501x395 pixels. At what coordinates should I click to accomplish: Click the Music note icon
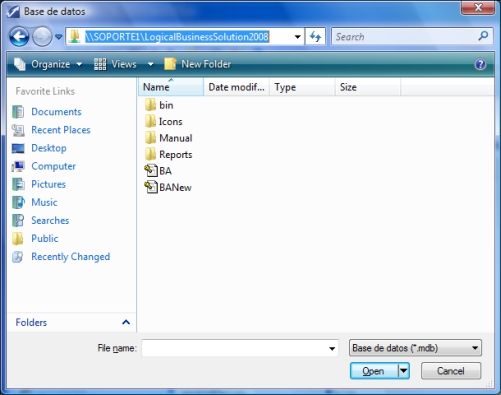tap(18, 202)
